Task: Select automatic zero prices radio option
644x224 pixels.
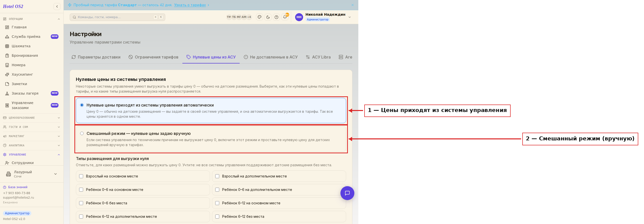Action: (x=82, y=105)
